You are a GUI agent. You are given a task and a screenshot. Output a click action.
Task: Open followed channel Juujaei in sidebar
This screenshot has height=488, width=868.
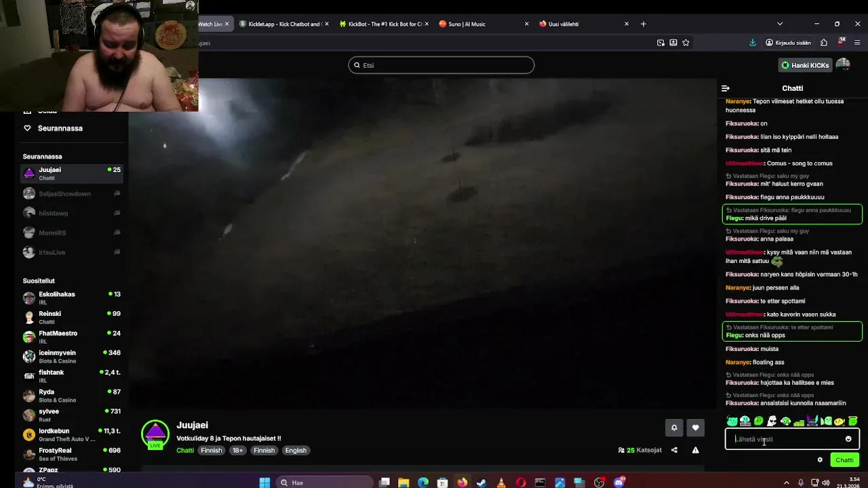point(72,174)
